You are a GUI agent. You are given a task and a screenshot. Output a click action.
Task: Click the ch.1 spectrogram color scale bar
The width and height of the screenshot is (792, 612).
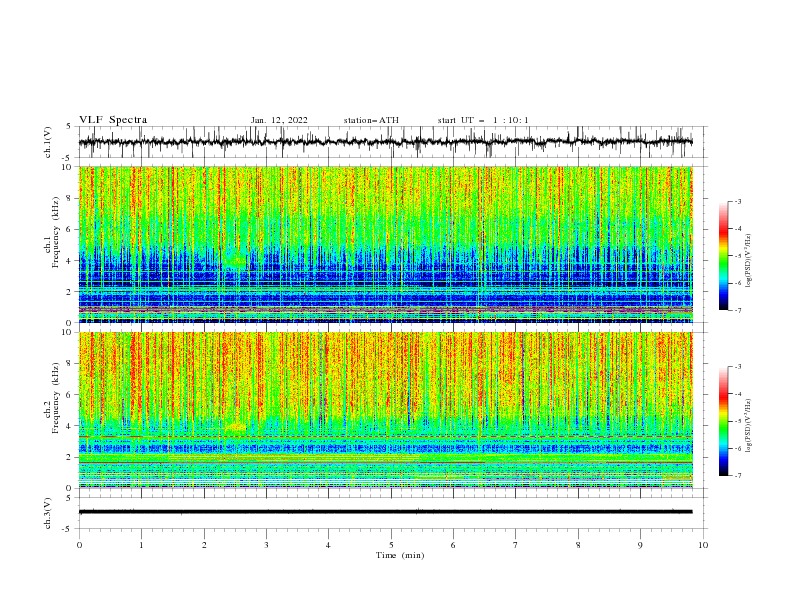pos(724,256)
